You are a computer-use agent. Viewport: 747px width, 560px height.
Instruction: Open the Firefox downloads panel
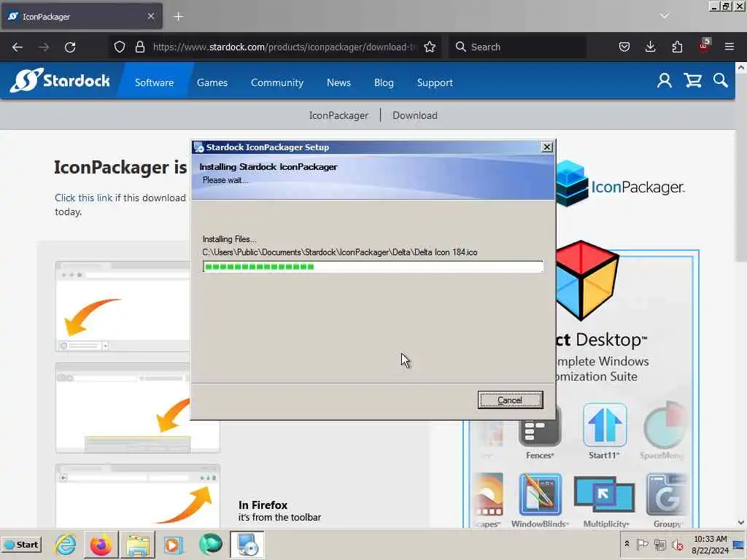tap(650, 47)
